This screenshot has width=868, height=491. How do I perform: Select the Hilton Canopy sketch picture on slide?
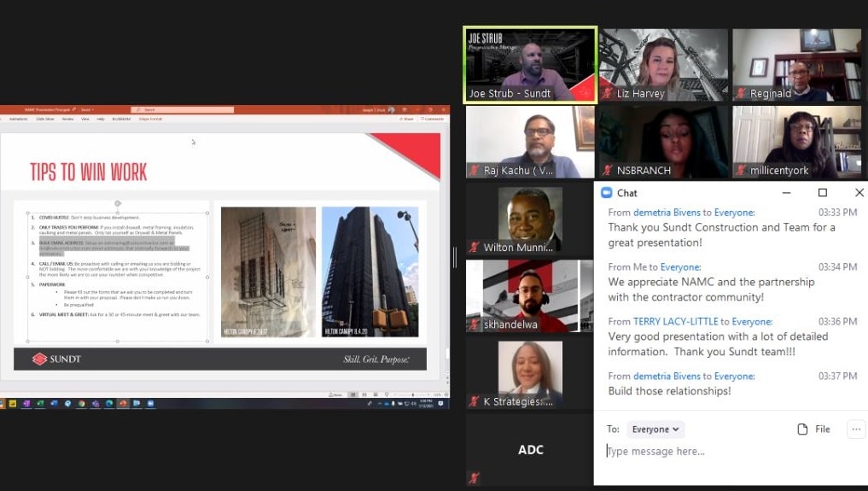(268, 272)
